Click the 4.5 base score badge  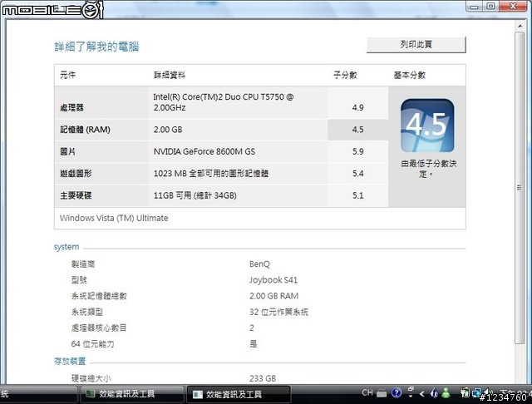click(427, 126)
